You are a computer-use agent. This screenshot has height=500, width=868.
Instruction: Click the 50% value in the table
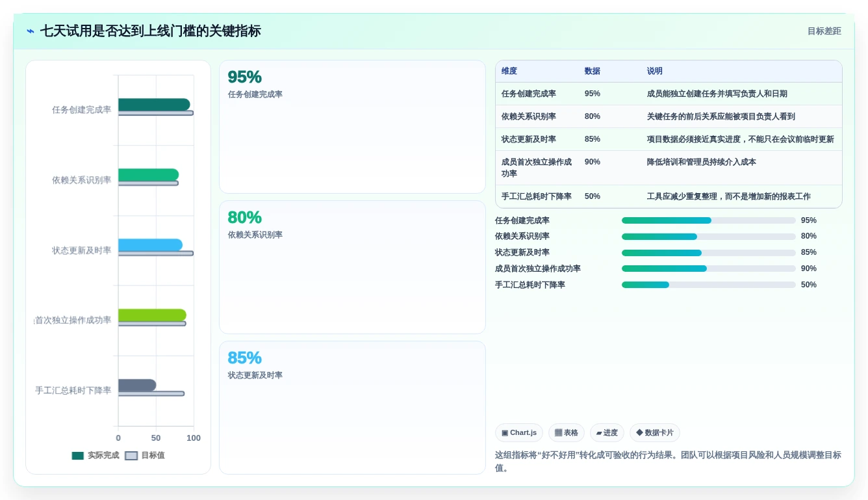click(x=593, y=196)
